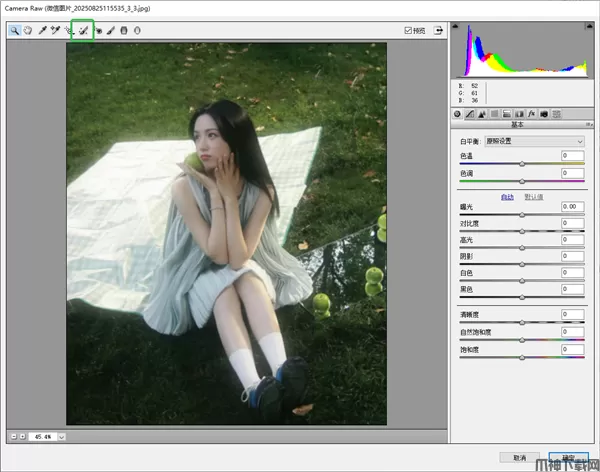The image size is (600, 472).
Task: Click the 自动 auto adjustment link
Action: coord(507,196)
